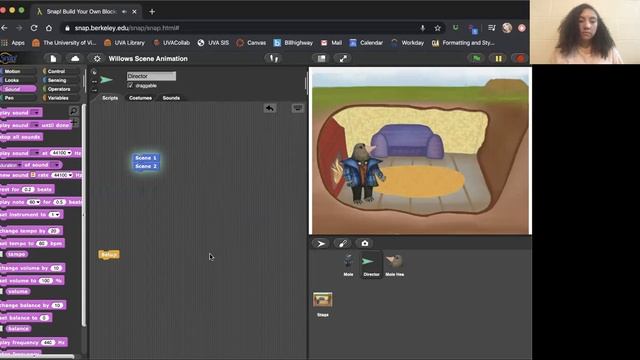Click the scripting area keyboard-entry icon
Viewport: 640px width, 360px height.
coord(298,108)
